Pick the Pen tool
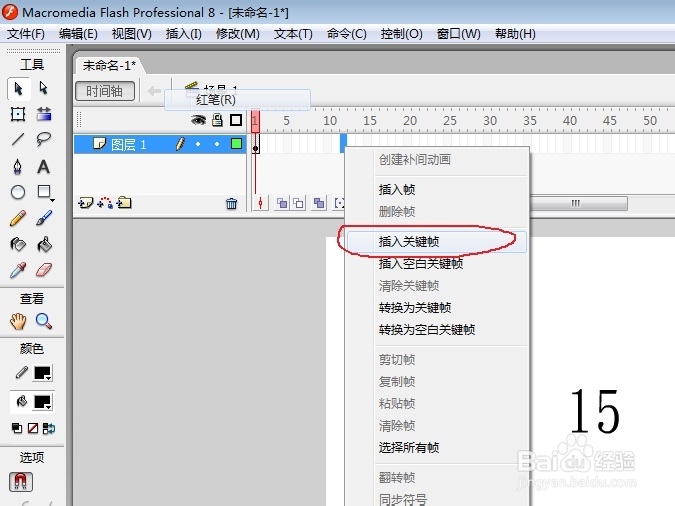The image size is (675, 506). (18, 167)
